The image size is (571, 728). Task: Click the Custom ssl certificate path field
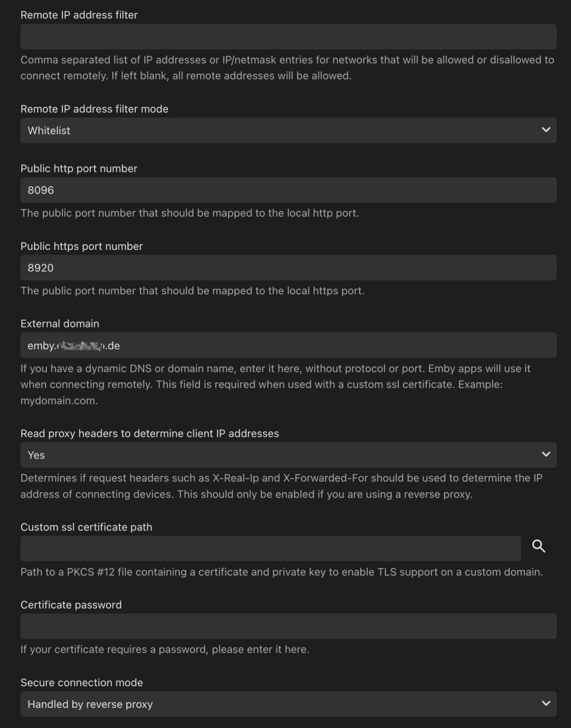click(271, 548)
